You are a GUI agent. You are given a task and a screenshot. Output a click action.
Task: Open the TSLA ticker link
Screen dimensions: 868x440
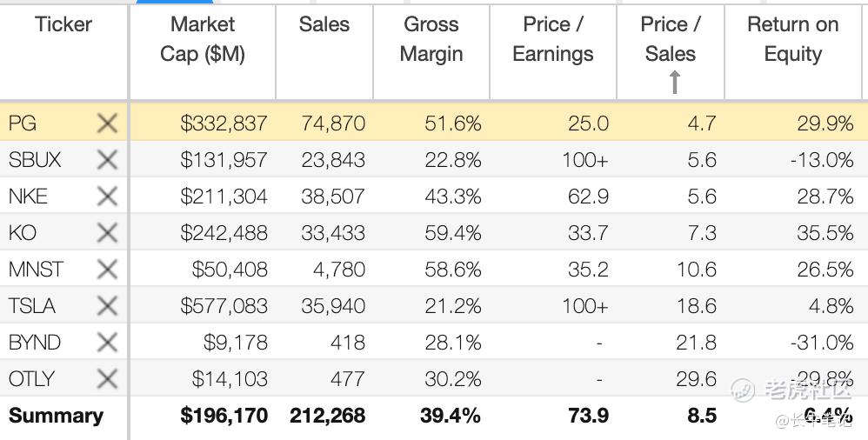pos(32,306)
